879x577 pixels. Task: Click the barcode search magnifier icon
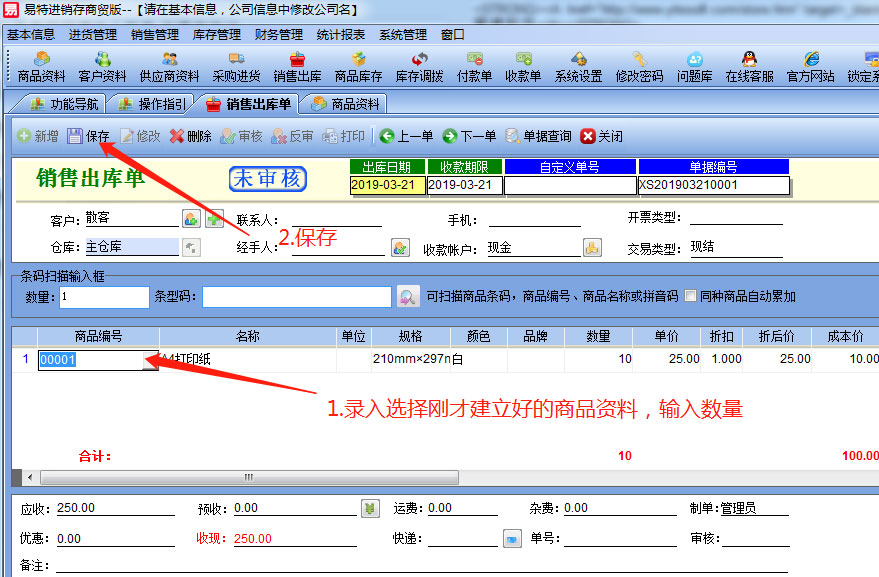pyautogui.click(x=407, y=297)
